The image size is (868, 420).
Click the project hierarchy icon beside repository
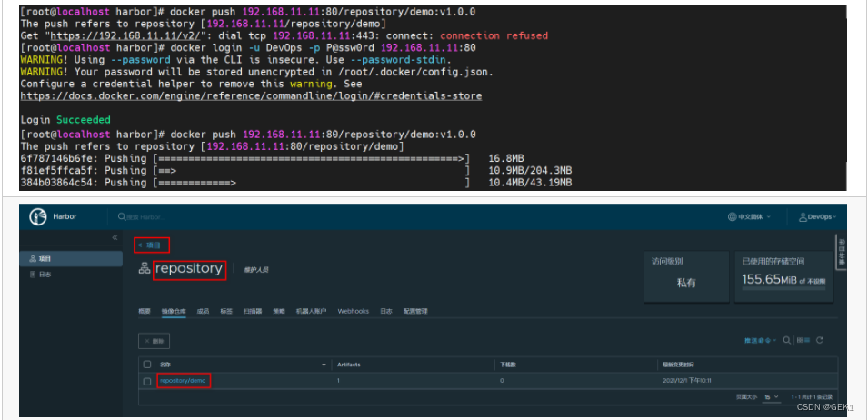point(144,269)
